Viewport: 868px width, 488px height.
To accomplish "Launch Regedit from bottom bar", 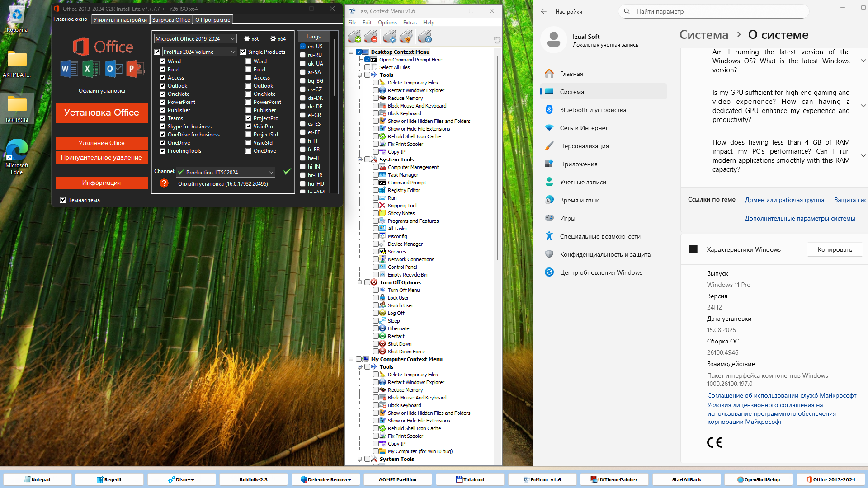I will 109,479.
